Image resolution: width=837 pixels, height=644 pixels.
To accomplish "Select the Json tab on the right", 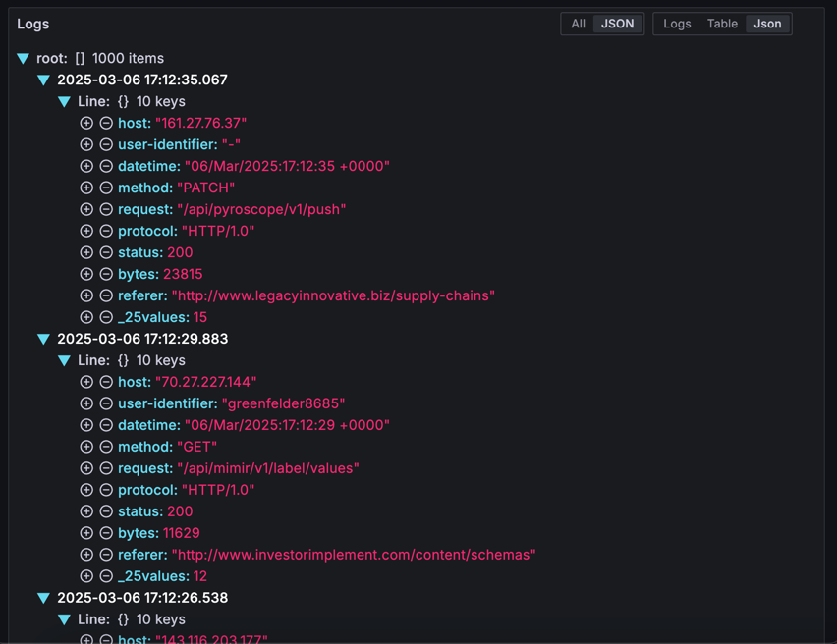I will (x=767, y=24).
